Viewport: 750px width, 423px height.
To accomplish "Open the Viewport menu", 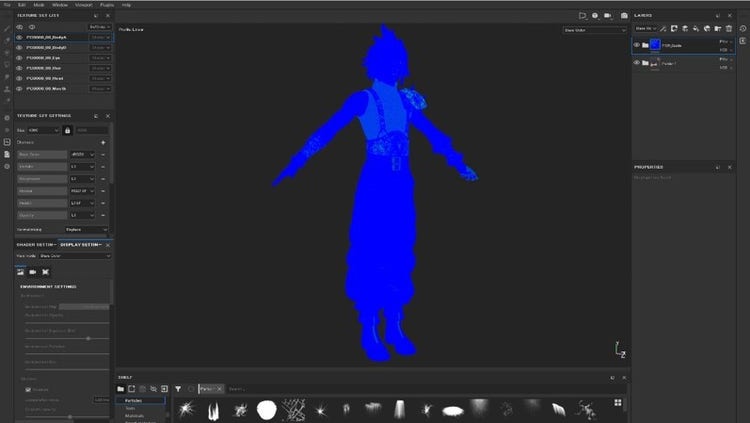I will coord(84,5).
